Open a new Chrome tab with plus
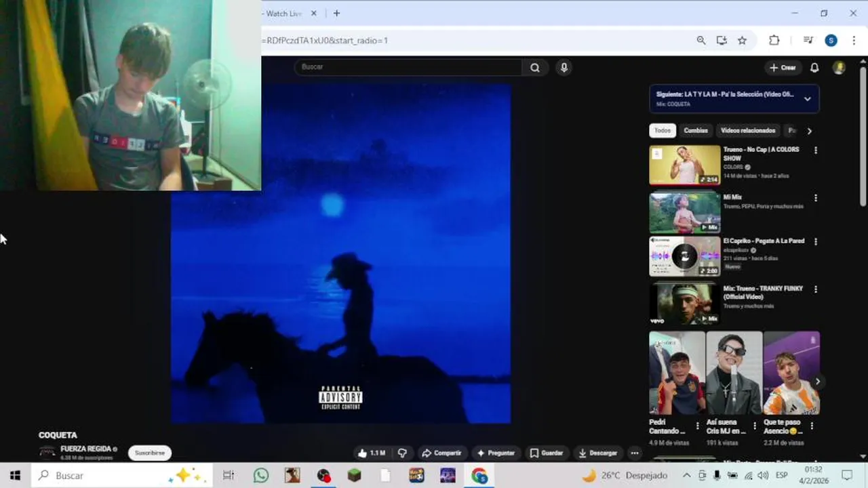The image size is (868, 488). 336,13
